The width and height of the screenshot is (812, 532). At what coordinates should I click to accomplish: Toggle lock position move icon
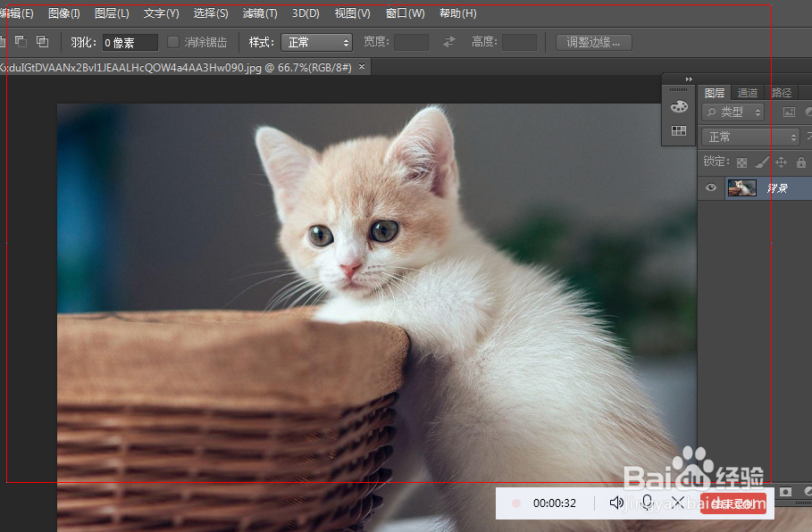coord(781,162)
